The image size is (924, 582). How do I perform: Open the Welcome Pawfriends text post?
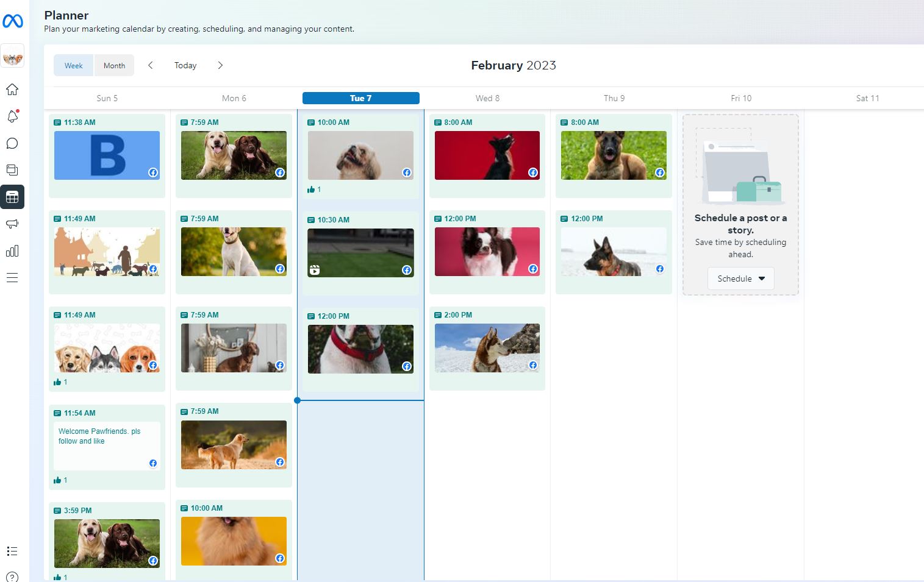tap(107, 446)
